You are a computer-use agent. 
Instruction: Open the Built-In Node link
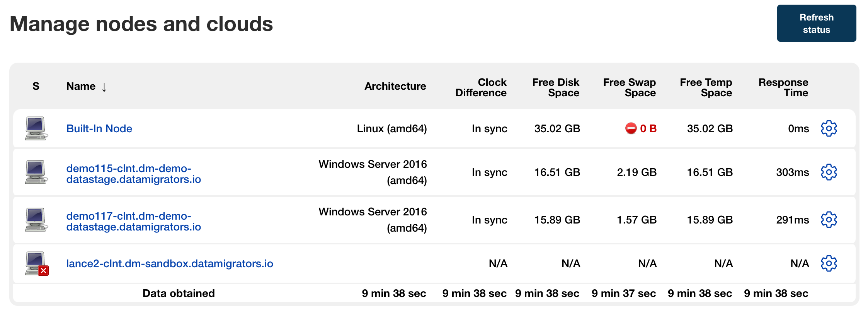(x=99, y=128)
